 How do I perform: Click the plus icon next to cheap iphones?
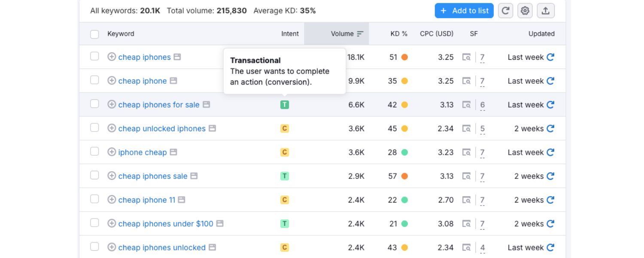112,57
